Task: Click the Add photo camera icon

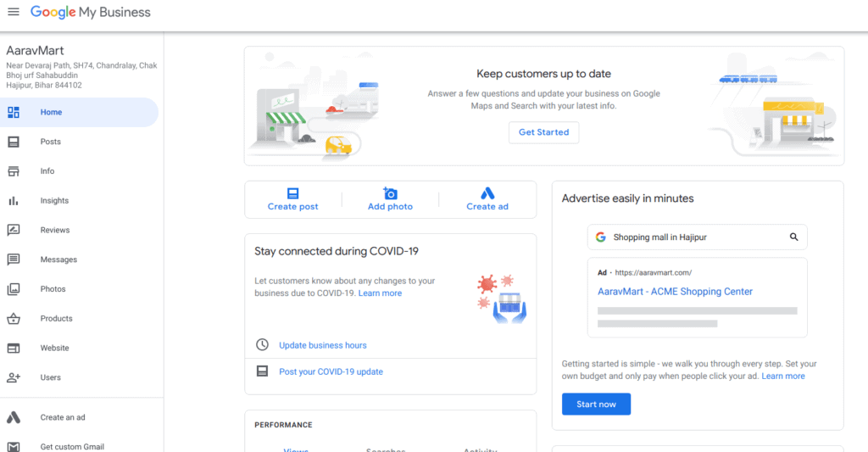Action: (x=390, y=193)
